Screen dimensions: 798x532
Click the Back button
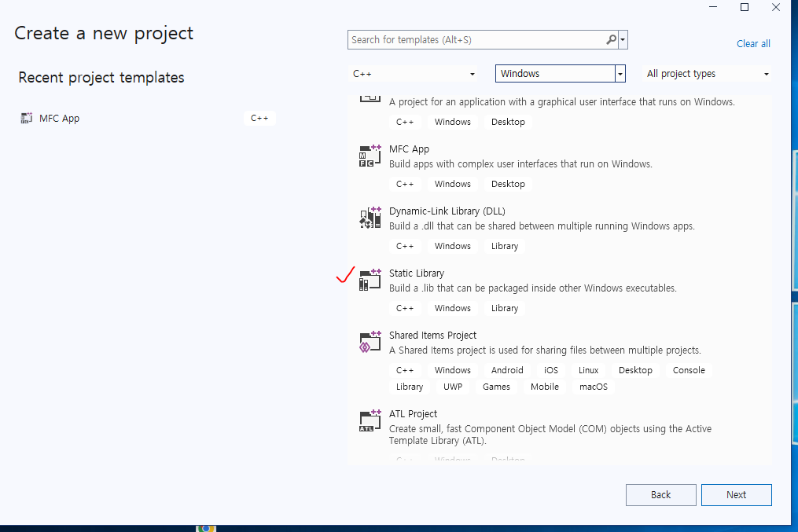click(660, 495)
